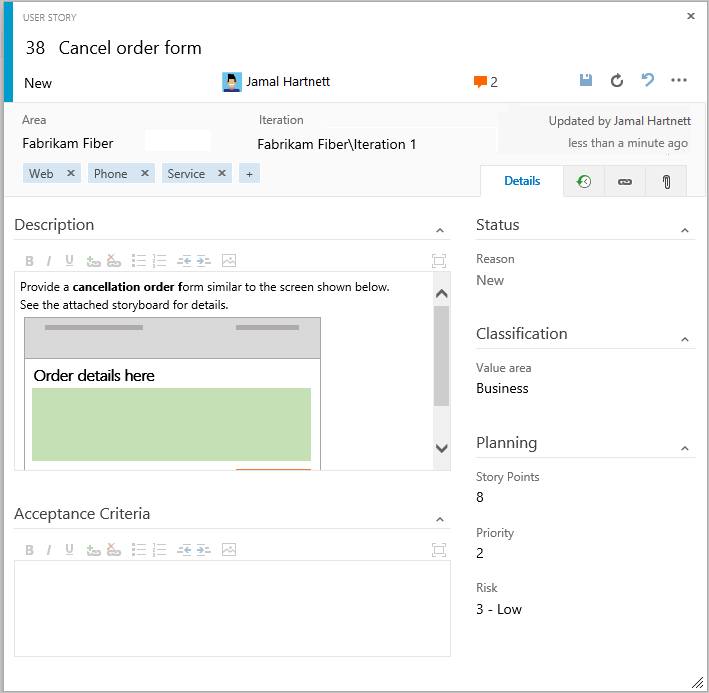Decrease indent in Acceptance Criteria toolbar
This screenshot has width=709, height=693.
click(x=184, y=550)
